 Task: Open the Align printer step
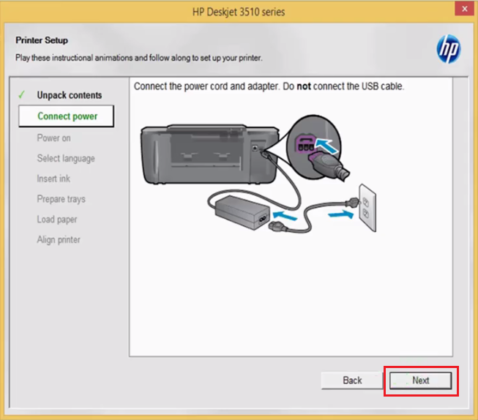(59, 240)
